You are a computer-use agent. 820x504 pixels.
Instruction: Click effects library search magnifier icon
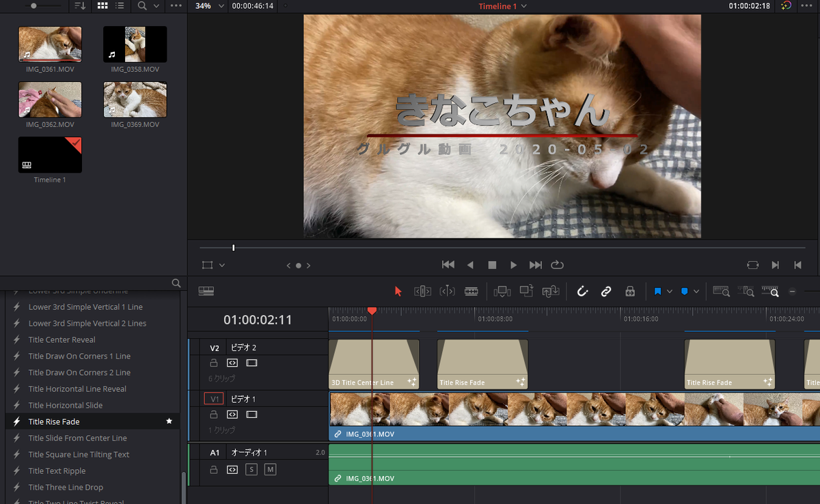176,283
